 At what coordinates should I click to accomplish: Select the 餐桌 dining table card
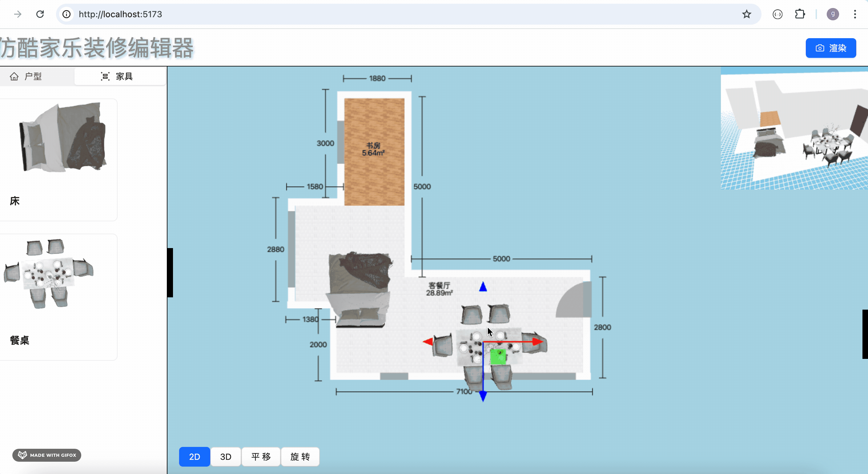click(58, 297)
